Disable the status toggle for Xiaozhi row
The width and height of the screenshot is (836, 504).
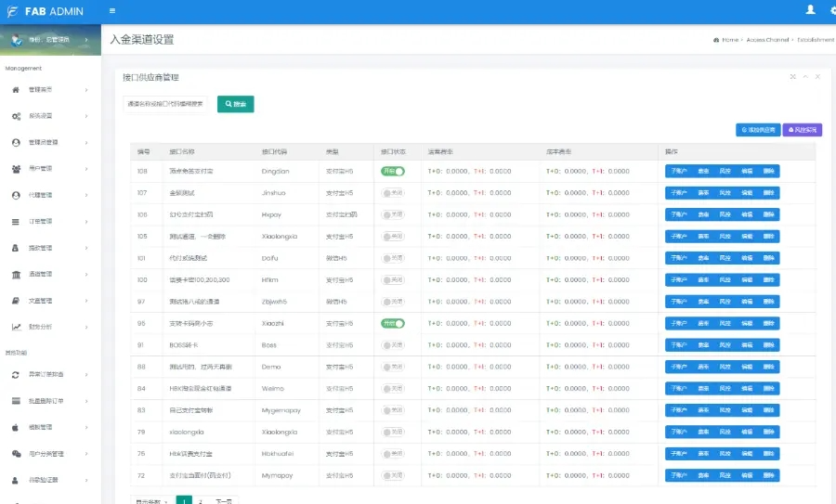coord(393,323)
